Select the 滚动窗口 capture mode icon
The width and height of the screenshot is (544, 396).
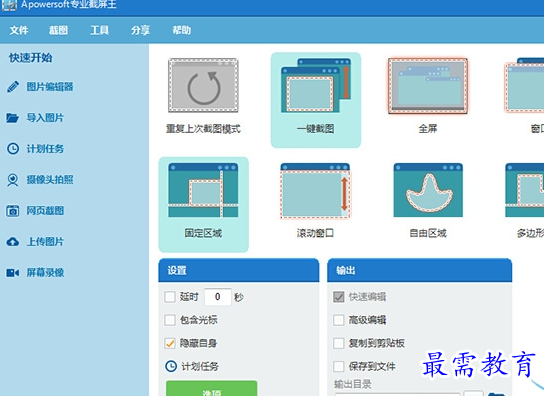[315, 191]
